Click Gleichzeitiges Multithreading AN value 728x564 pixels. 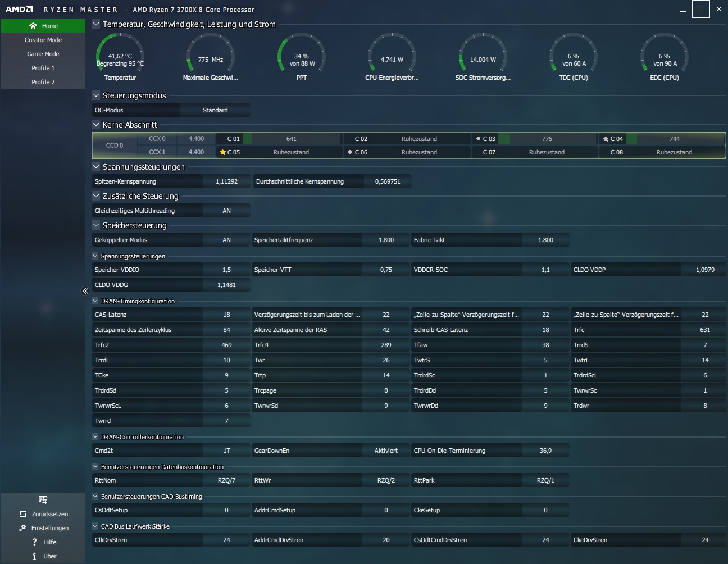click(x=226, y=211)
